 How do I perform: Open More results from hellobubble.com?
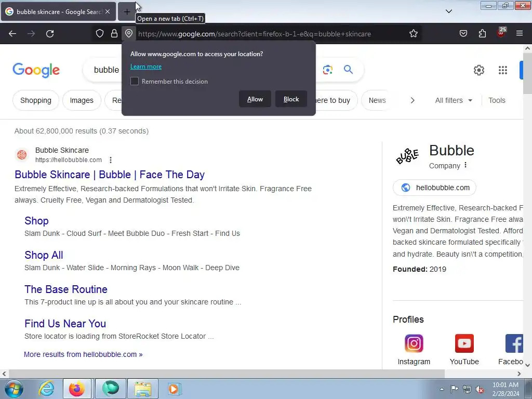[83, 354]
